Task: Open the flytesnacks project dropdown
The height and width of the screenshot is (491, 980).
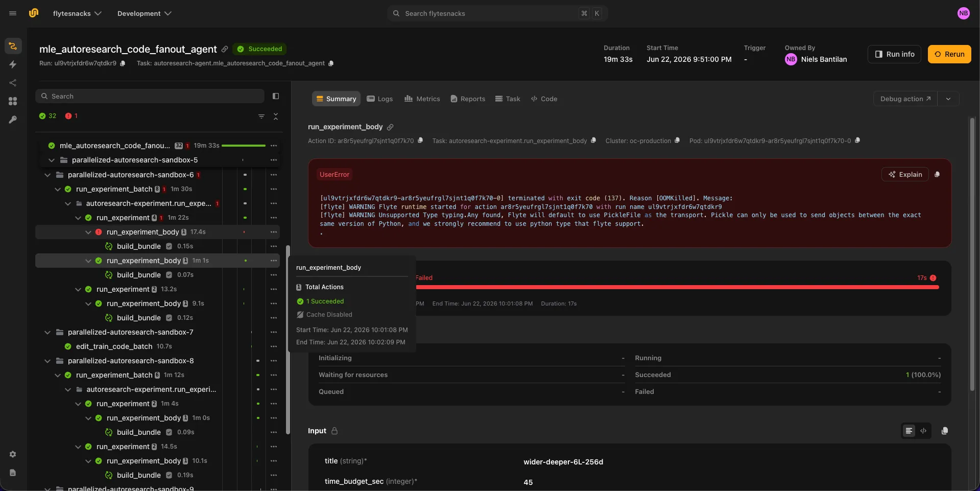Action: (x=77, y=13)
